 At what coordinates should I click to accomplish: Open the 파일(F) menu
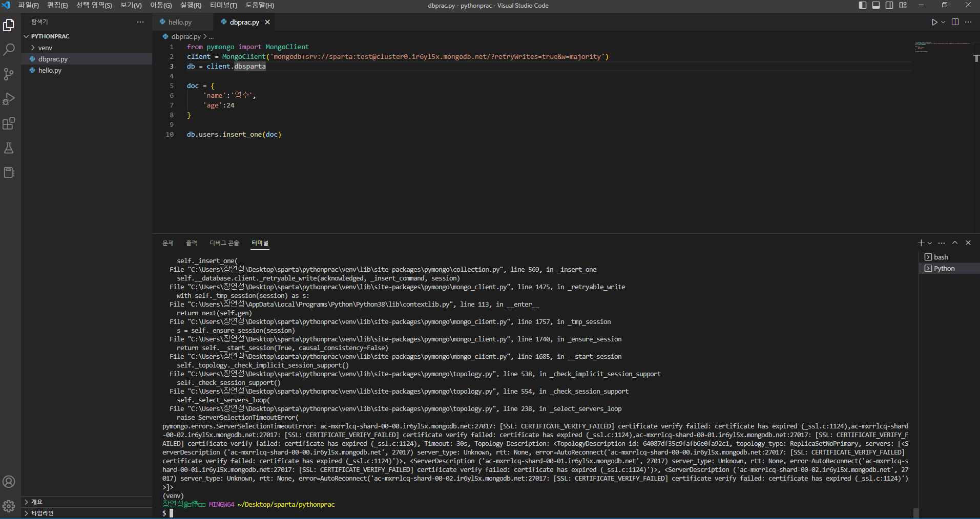pos(28,5)
